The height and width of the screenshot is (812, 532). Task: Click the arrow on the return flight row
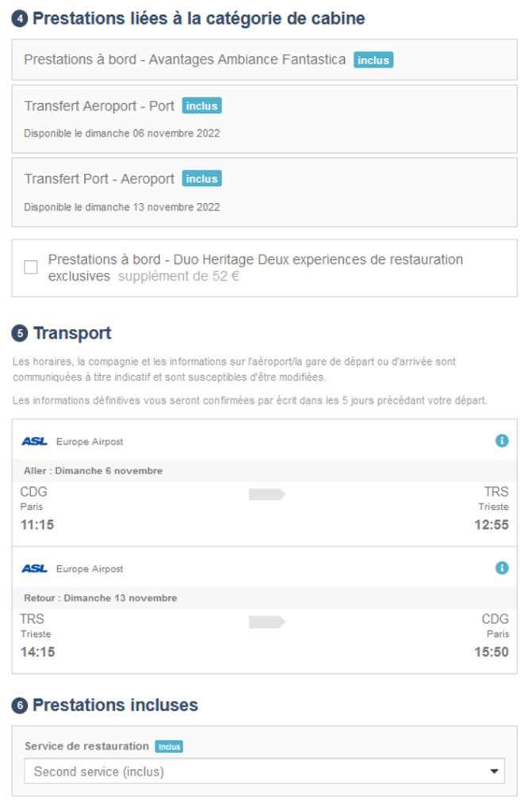[x=266, y=622]
